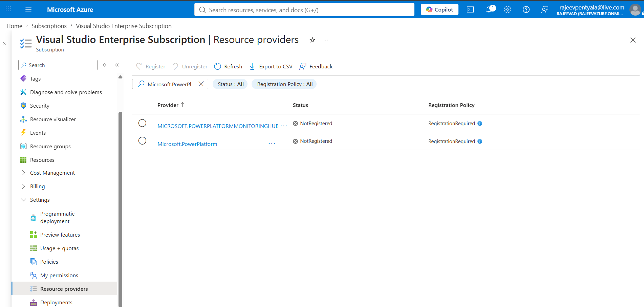
Task: Open the Registration Policy : All filter
Action: (x=284, y=84)
